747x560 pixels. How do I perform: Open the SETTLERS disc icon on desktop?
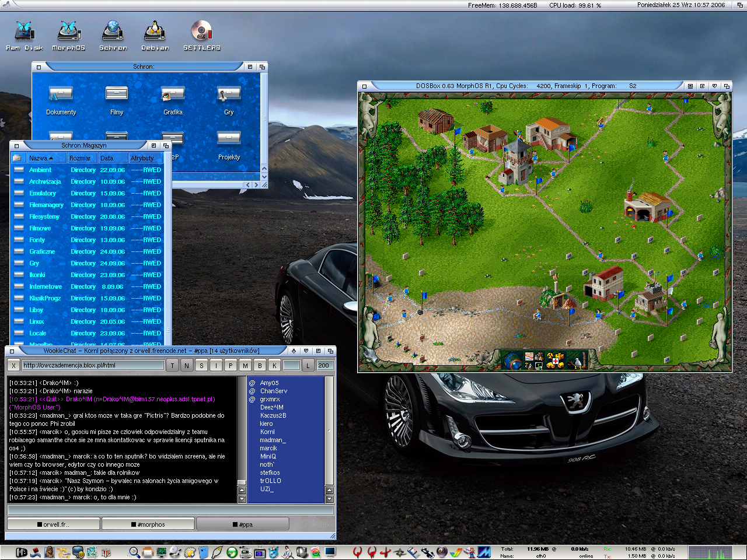click(201, 36)
